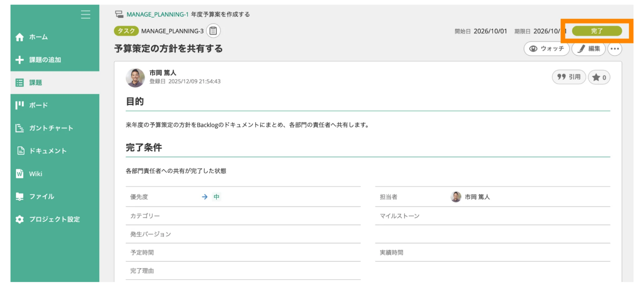The height and width of the screenshot is (287, 644).
Task: Open ガントチャート view
Action: point(55,128)
